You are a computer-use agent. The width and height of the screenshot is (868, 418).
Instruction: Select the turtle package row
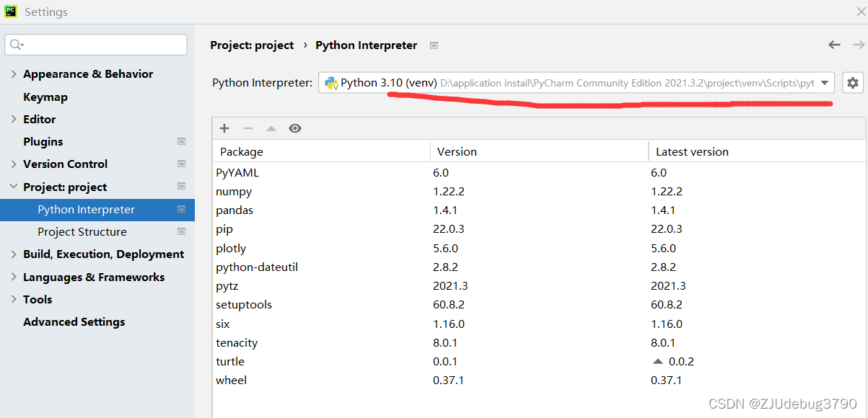coord(540,362)
